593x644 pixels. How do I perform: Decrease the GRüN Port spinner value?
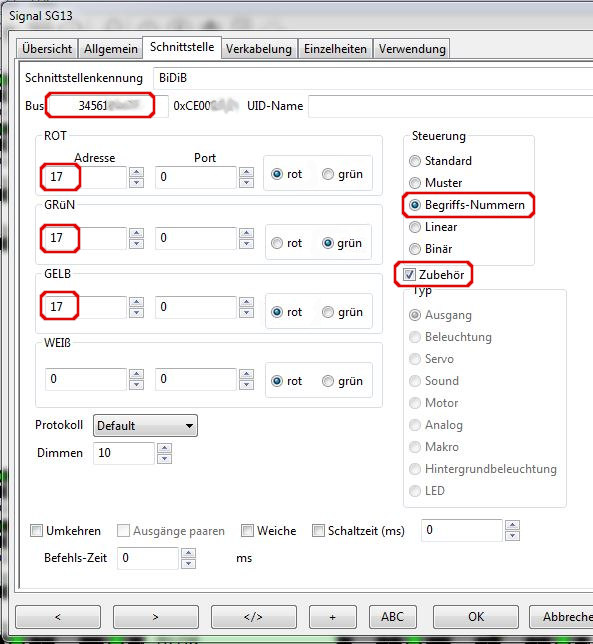pyautogui.click(x=246, y=244)
